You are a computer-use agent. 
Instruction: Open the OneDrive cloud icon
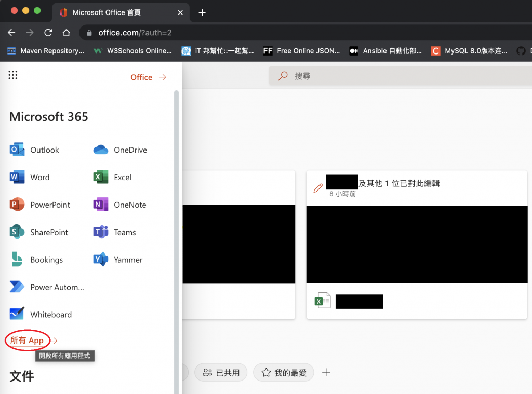(x=100, y=150)
